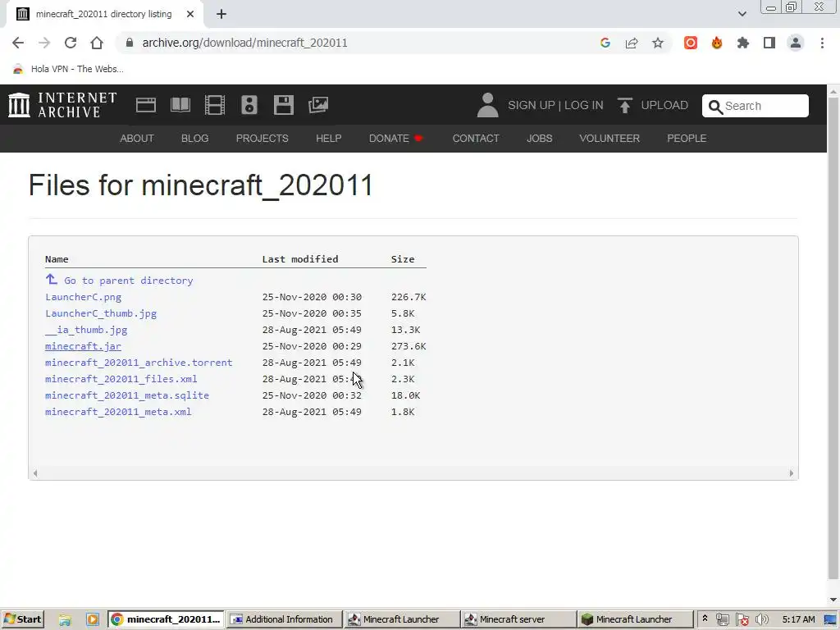
Task: Select the minecraft_202011 directory listing tab
Action: point(104,15)
